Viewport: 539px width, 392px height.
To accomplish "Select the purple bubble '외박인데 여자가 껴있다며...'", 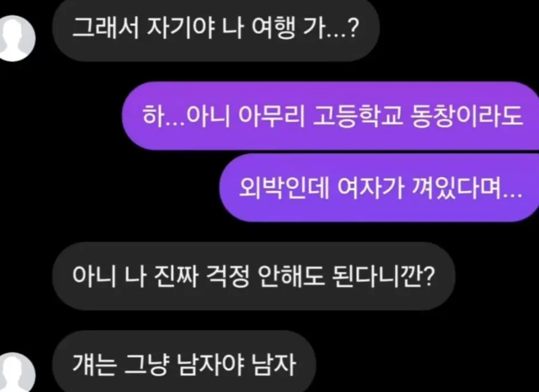I will click(379, 187).
